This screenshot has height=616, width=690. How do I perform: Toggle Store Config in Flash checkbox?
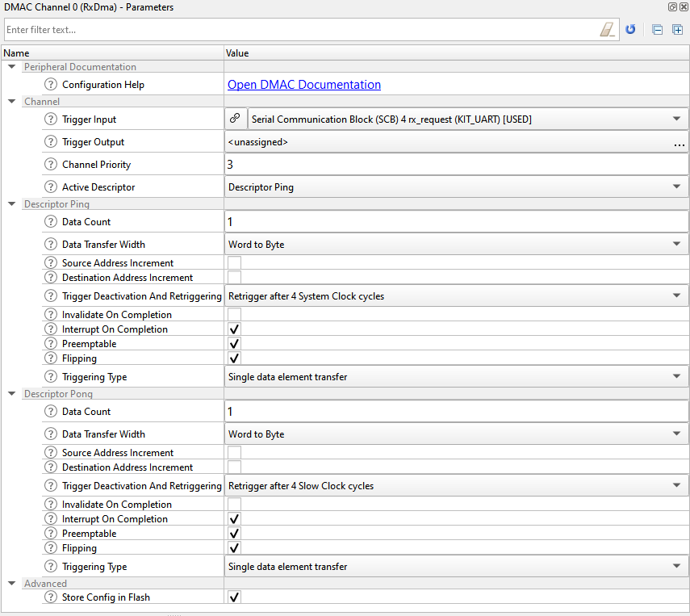(234, 597)
